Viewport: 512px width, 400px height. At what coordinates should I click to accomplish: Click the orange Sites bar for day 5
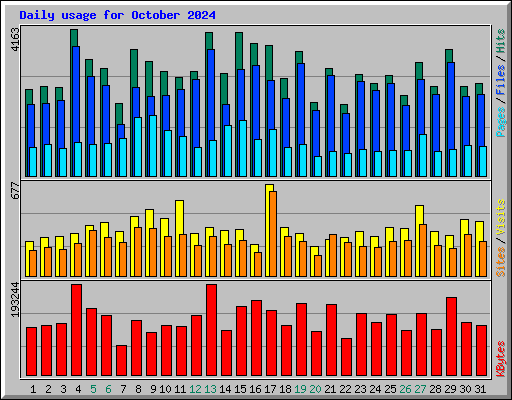93,253
